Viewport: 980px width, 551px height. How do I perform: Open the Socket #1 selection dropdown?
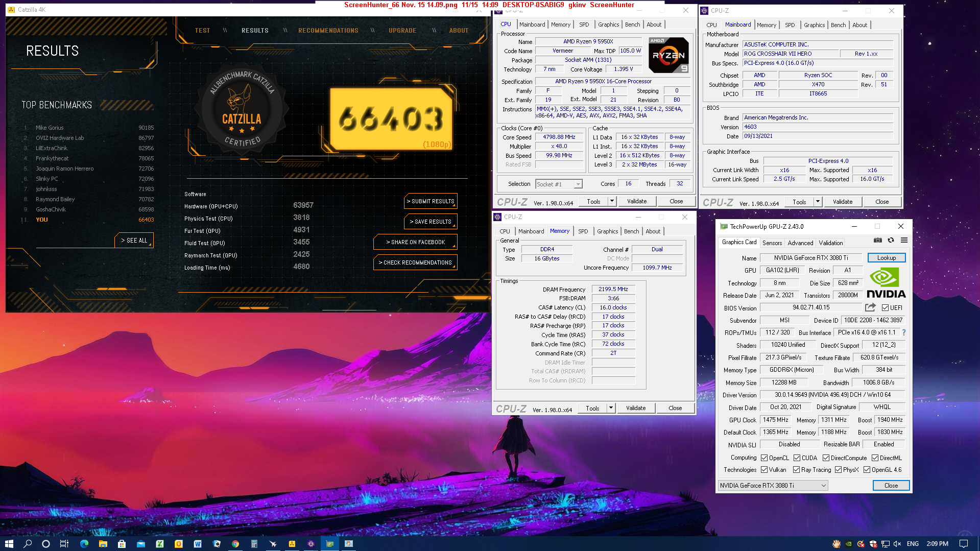(x=559, y=184)
